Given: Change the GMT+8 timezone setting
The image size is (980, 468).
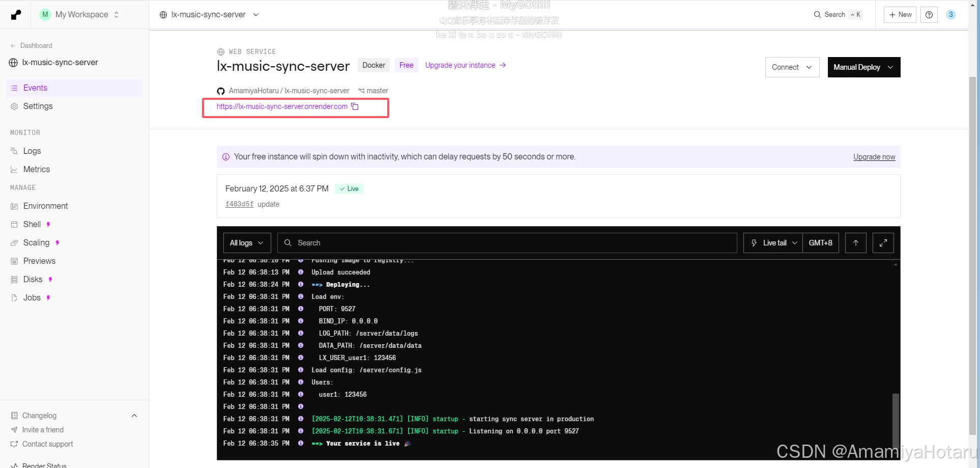Looking at the screenshot, I should click(820, 243).
